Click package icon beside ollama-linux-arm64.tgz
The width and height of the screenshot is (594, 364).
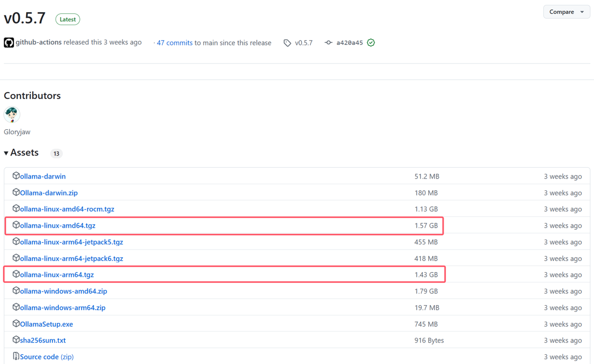(x=16, y=274)
